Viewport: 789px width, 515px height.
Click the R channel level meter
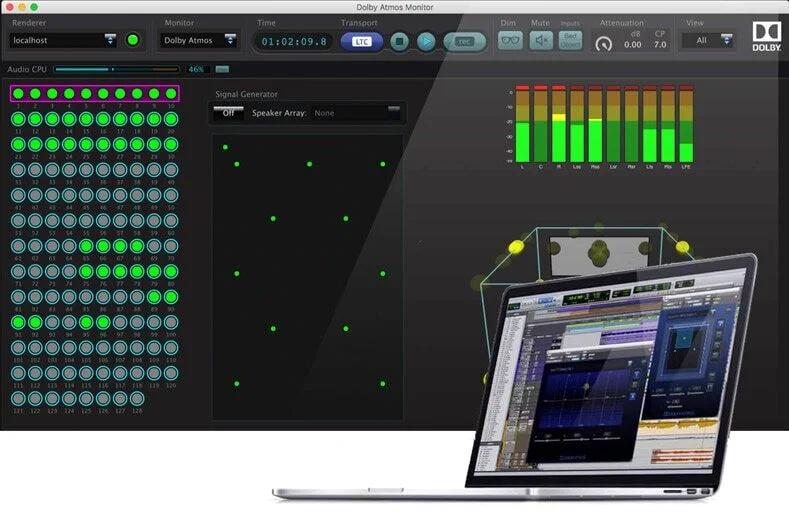559,124
